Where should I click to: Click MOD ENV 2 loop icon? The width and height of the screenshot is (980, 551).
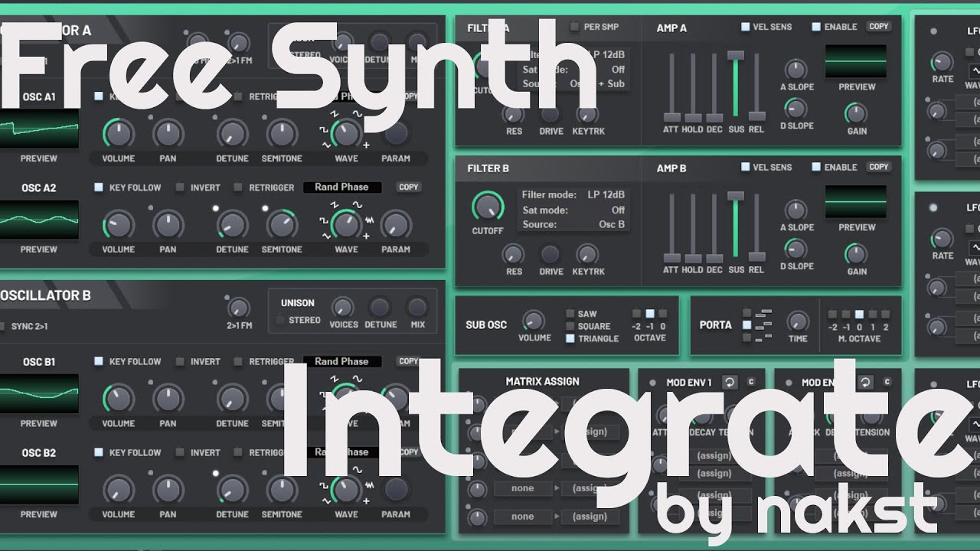tap(866, 382)
